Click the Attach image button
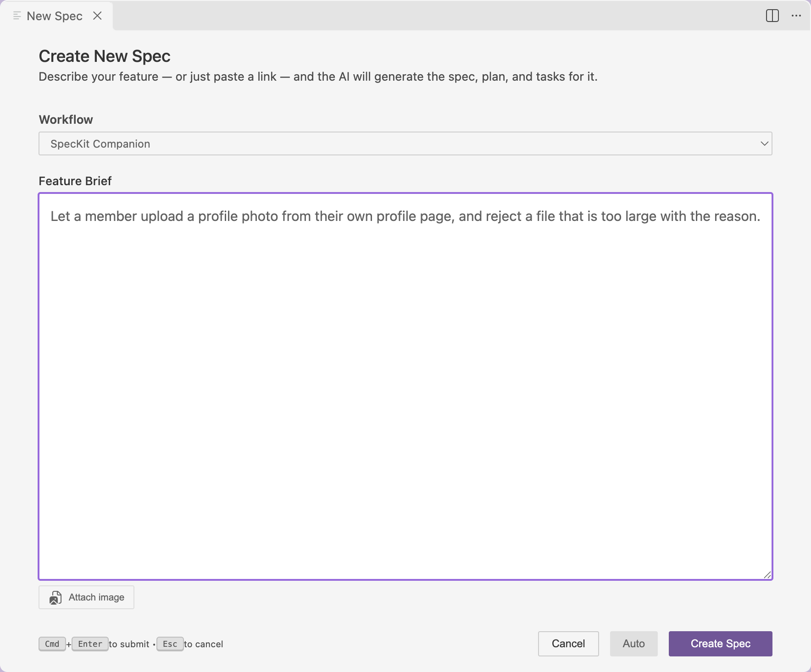The image size is (811, 672). [x=86, y=597]
